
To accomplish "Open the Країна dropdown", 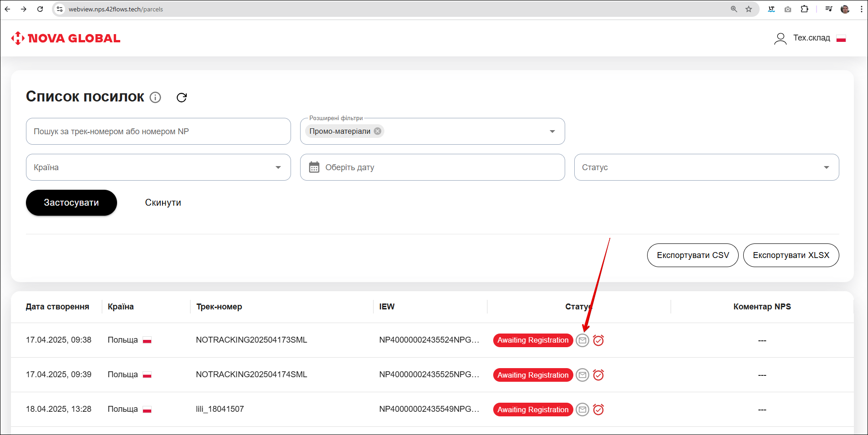I will [278, 167].
